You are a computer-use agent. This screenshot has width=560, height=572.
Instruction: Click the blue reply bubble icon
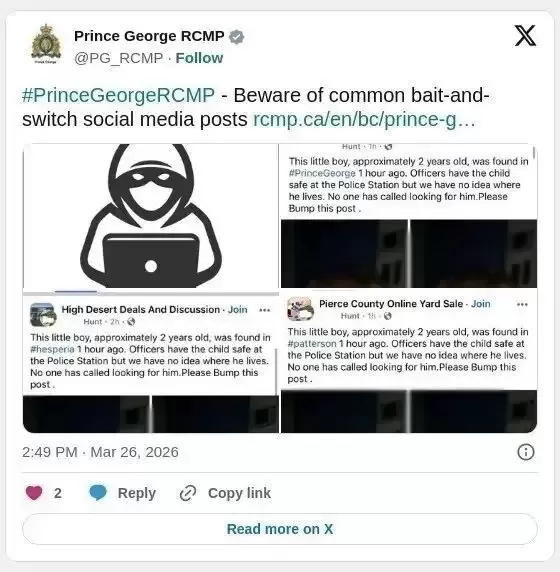point(98,492)
